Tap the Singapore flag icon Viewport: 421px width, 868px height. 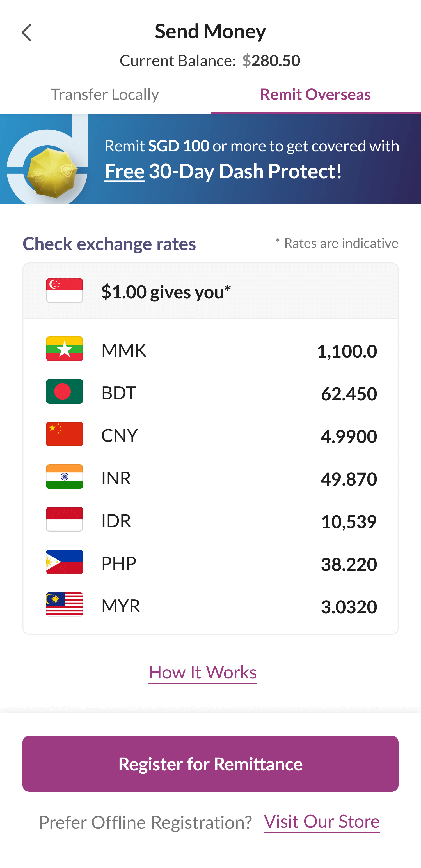point(65,290)
